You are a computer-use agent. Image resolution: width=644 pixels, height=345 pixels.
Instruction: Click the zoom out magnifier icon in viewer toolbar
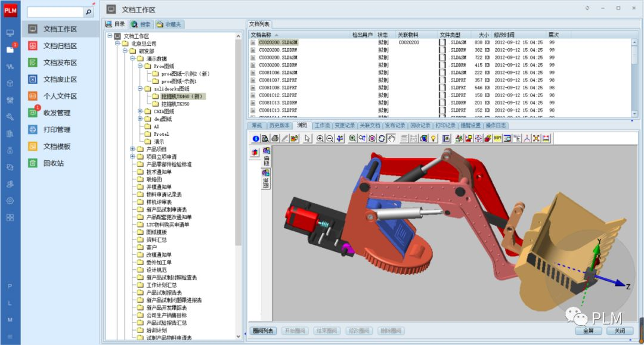[330, 138]
